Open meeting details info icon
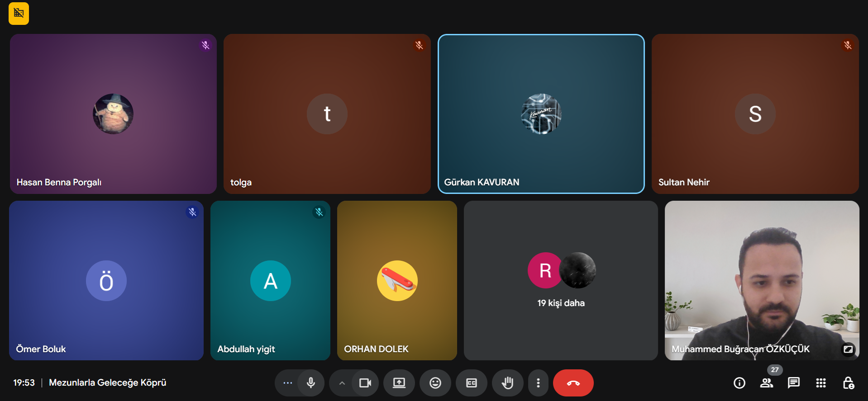The height and width of the screenshot is (401, 868). (x=739, y=383)
